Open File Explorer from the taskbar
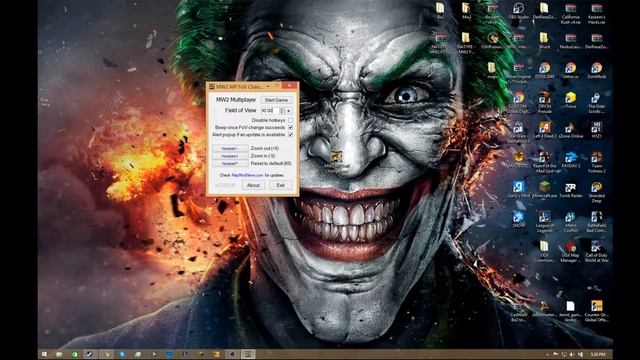 59,354
